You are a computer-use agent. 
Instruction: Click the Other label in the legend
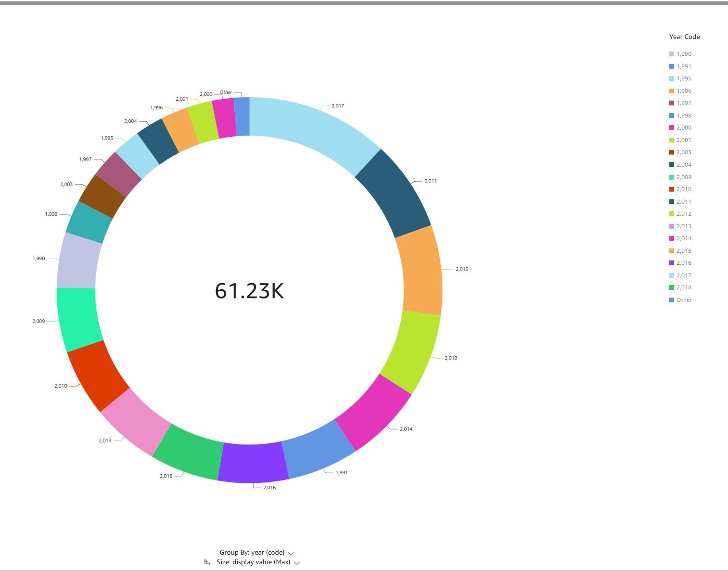tap(684, 300)
